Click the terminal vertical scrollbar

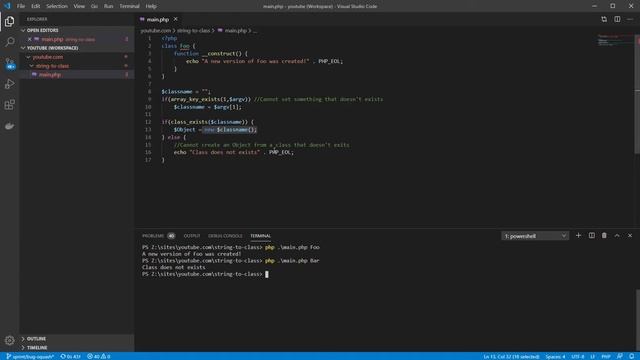(x=637, y=320)
